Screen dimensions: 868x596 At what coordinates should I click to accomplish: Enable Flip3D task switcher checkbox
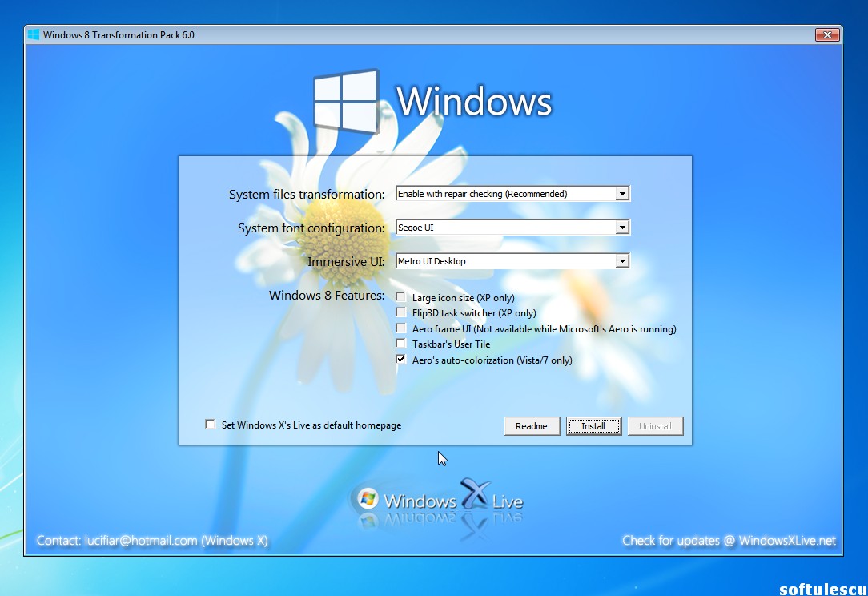401,312
